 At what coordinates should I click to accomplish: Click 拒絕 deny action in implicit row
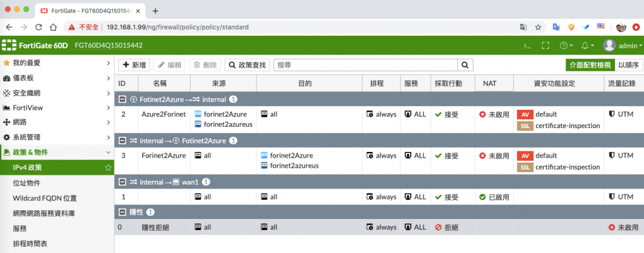(x=447, y=227)
